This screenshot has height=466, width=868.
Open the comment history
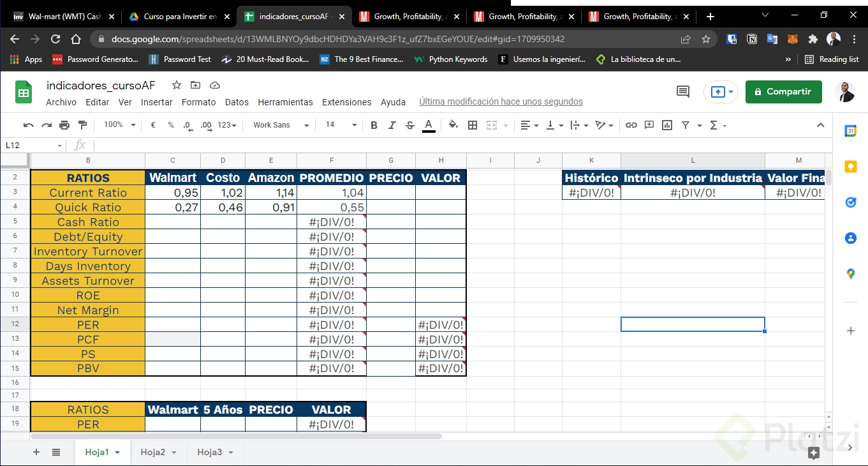coord(683,92)
